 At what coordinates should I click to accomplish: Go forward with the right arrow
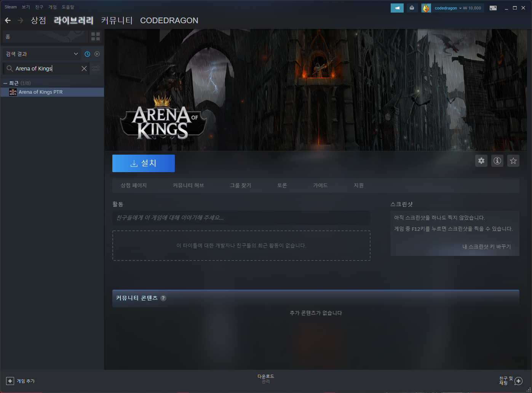pyautogui.click(x=21, y=20)
